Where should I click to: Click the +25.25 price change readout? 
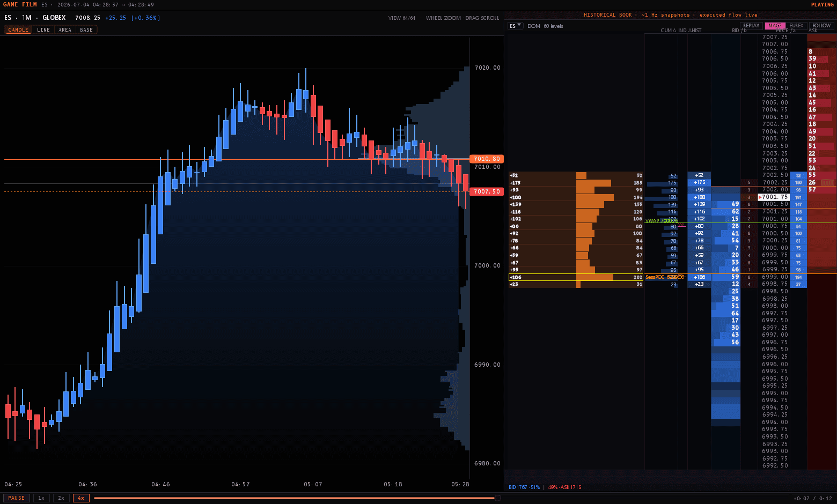tap(116, 18)
